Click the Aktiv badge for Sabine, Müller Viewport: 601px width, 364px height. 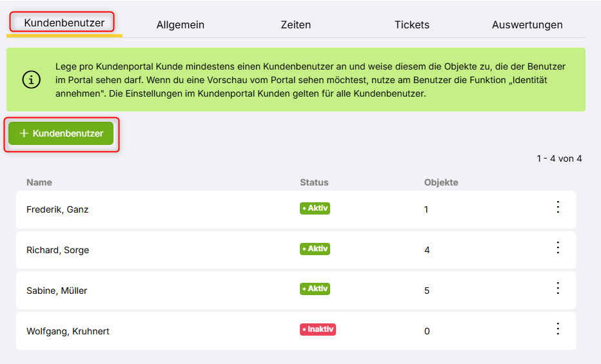click(315, 289)
